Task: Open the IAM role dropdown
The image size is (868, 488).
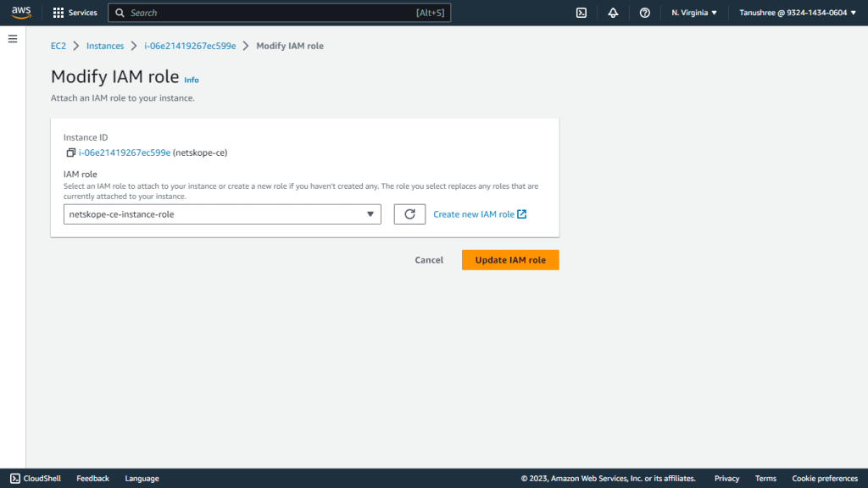Action: click(x=222, y=214)
